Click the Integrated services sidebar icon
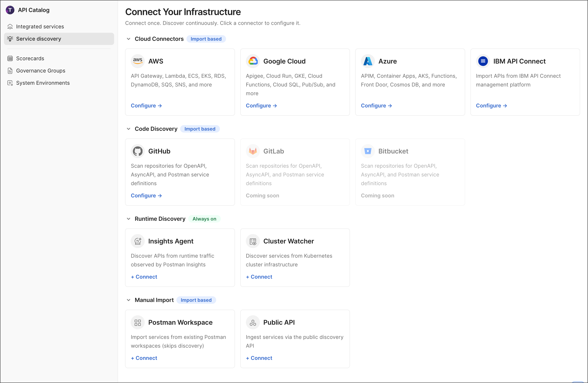The image size is (588, 383). (x=10, y=26)
